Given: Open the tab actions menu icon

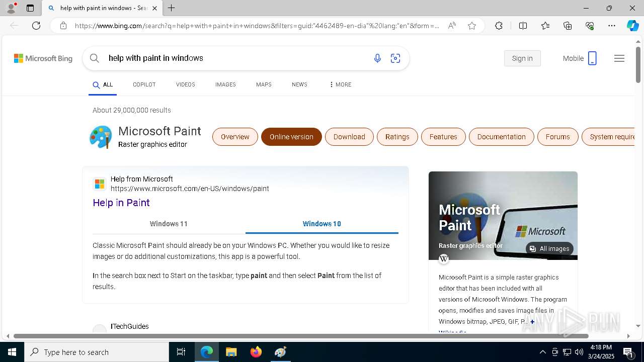Looking at the screenshot, I should [x=30, y=8].
